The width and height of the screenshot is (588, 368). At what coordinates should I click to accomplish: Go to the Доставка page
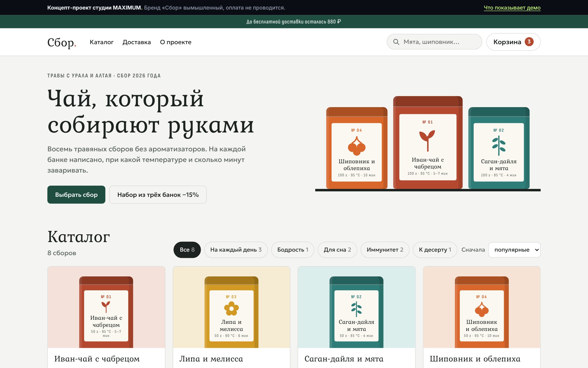pyautogui.click(x=137, y=42)
